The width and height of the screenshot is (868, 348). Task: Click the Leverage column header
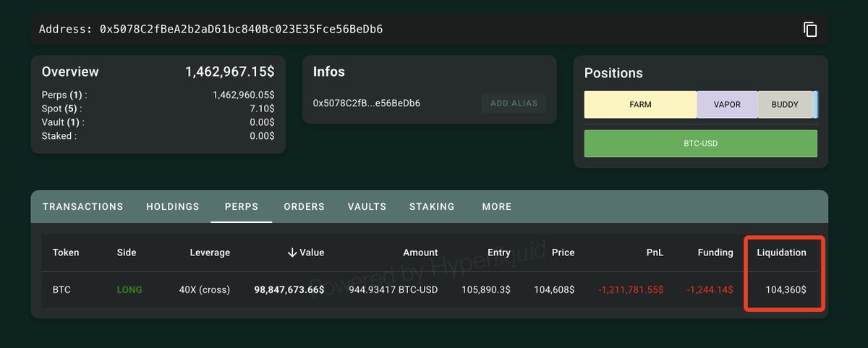coord(210,252)
